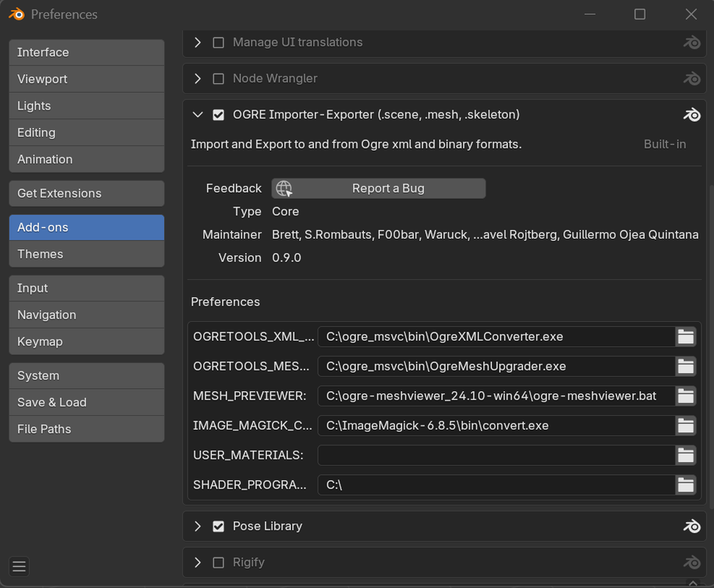Open Input preferences section
Image resolution: width=714 pixels, height=588 pixels.
coord(87,288)
